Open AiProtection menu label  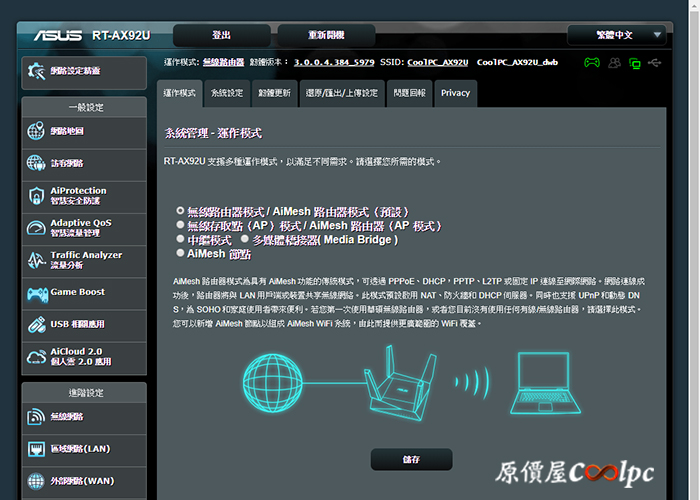[x=78, y=196]
